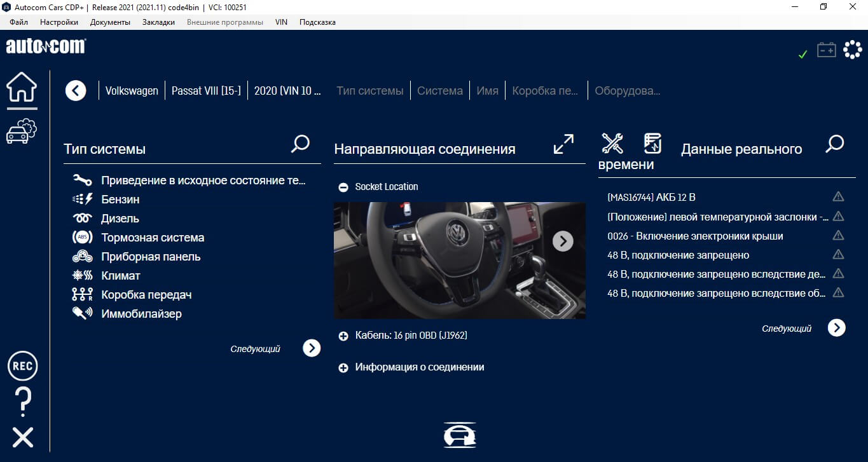868x462 pixels.
Task: Click the Имя breadcrumb step
Action: [487, 91]
